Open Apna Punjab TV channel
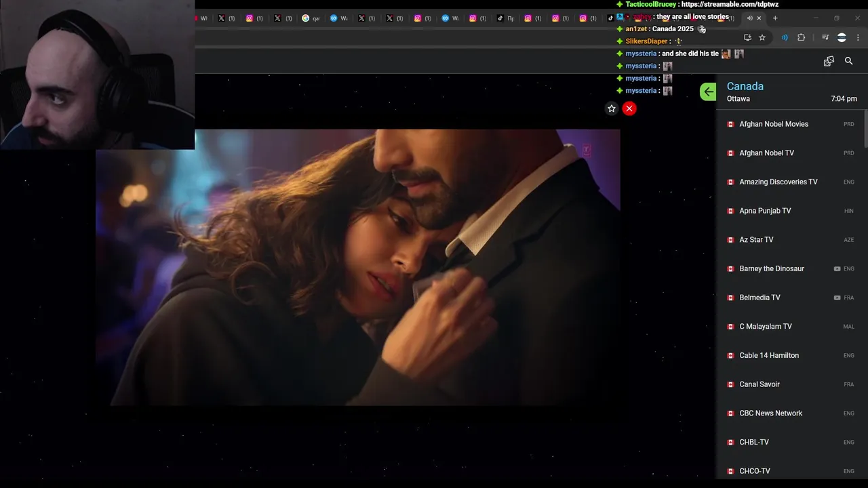The image size is (868, 488). coord(790,211)
